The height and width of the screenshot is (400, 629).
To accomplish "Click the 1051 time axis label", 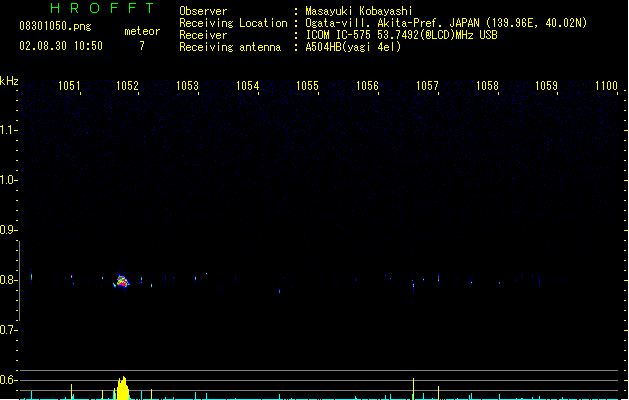I will (69, 85).
